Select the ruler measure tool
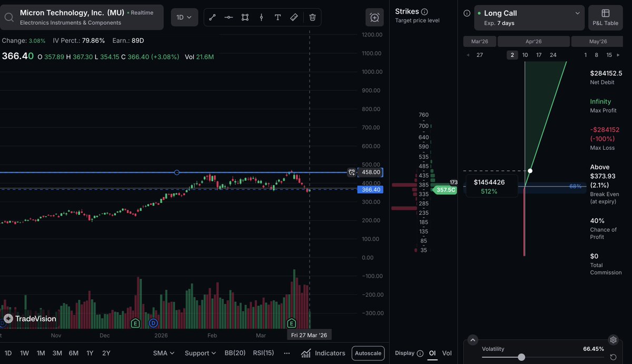The height and width of the screenshot is (364, 632). (294, 17)
